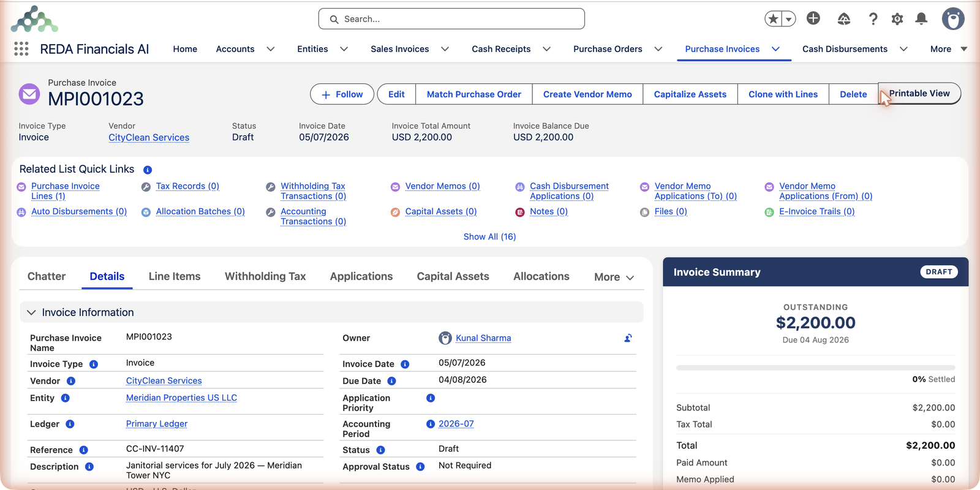The width and height of the screenshot is (980, 490).
Task: Click the Match Purchase Order button
Action: pyautogui.click(x=474, y=94)
